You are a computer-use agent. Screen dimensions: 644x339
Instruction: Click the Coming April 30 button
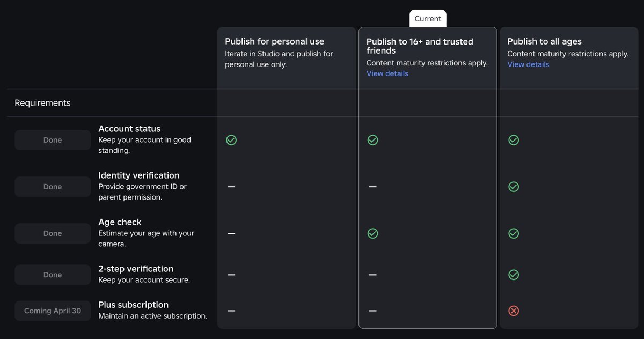pos(53,311)
